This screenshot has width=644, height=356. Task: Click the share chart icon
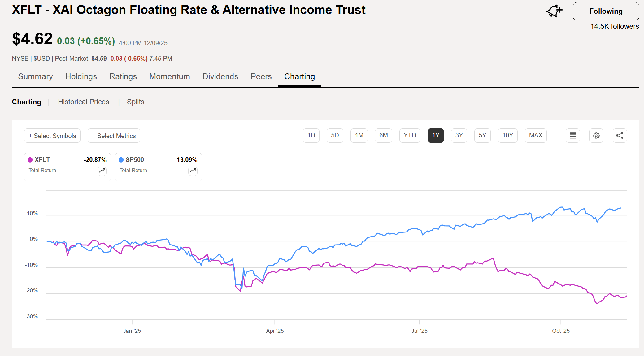point(620,135)
